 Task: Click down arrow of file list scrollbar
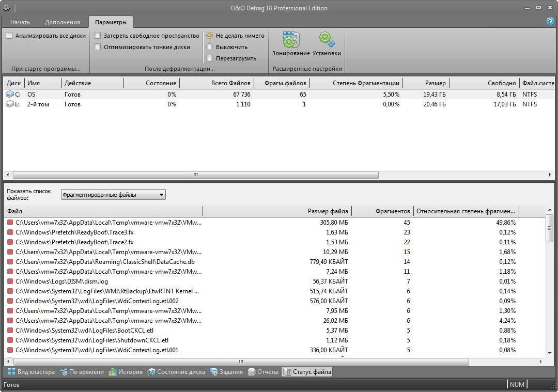point(549,353)
